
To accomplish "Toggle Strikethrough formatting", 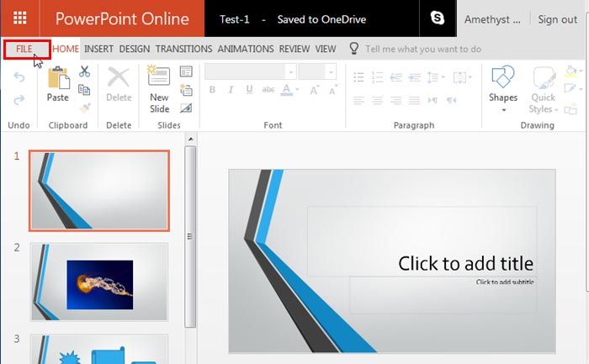I will click(268, 90).
